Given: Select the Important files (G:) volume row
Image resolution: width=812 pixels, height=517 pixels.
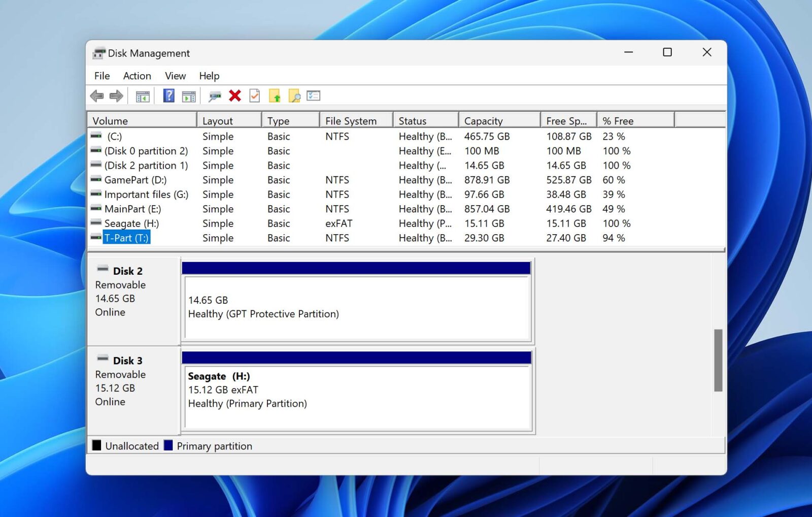Looking at the screenshot, I should tap(146, 195).
